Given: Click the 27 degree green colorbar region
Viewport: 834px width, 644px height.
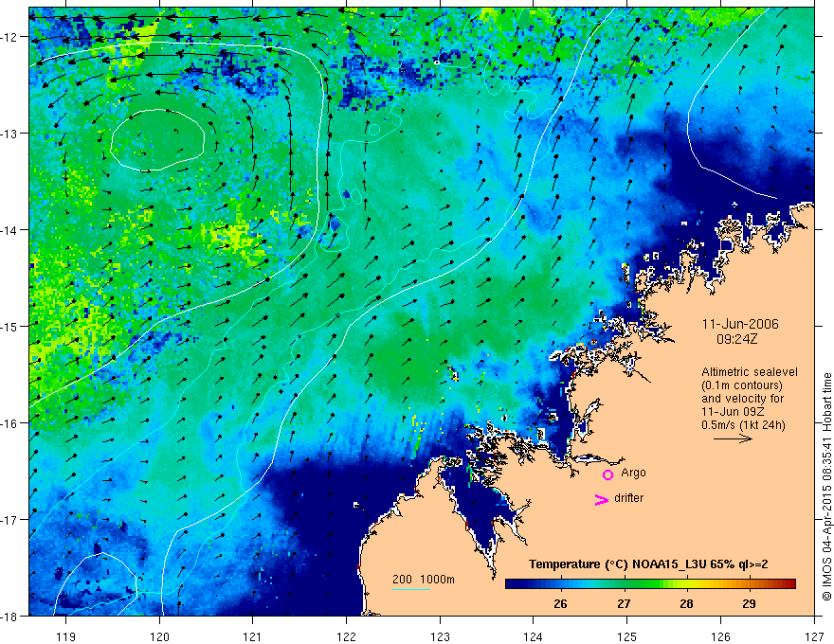Looking at the screenshot, I should 624,583.
